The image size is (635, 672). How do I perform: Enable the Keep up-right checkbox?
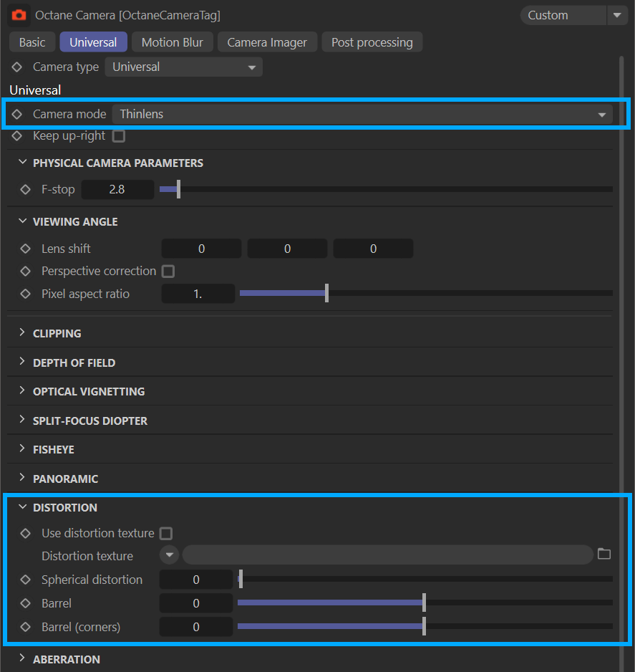[x=119, y=136]
